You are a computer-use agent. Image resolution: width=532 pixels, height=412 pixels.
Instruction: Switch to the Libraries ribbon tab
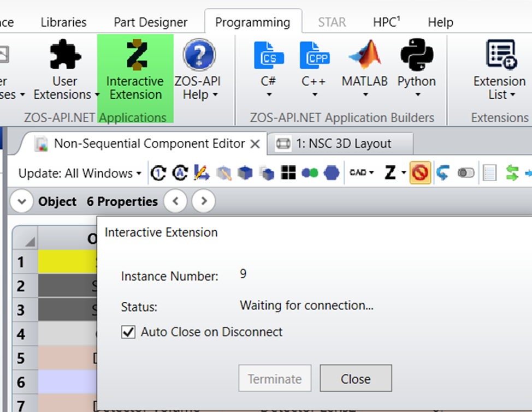click(x=63, y=22)
